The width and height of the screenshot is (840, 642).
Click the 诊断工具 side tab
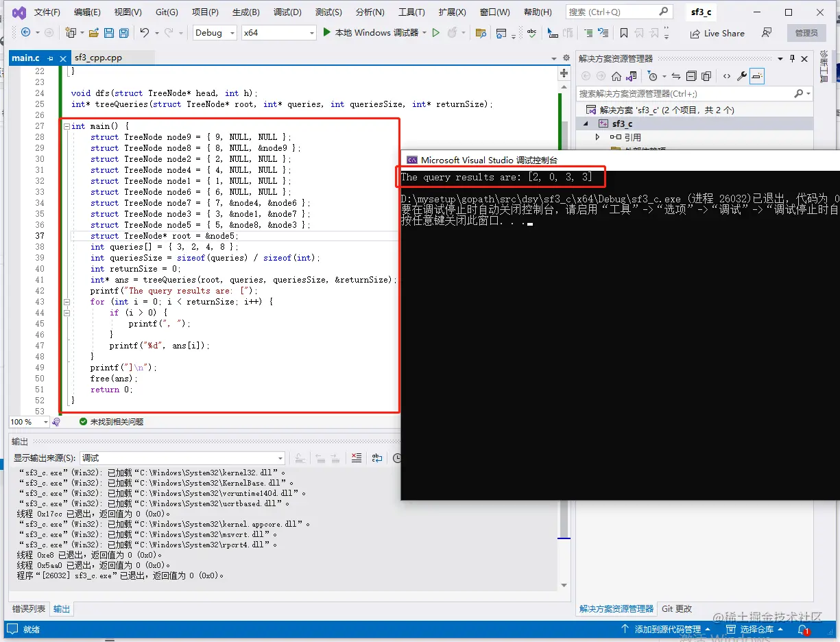click(824, 67)
